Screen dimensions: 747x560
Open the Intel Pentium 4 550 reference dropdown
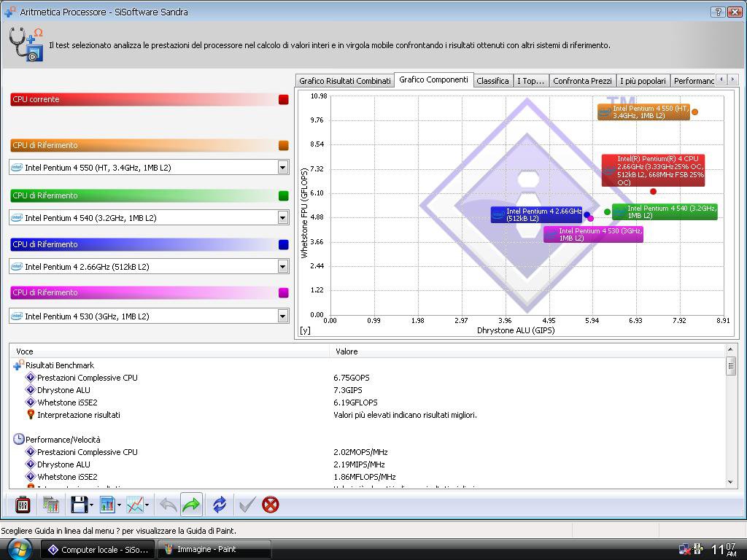(282, 168)
